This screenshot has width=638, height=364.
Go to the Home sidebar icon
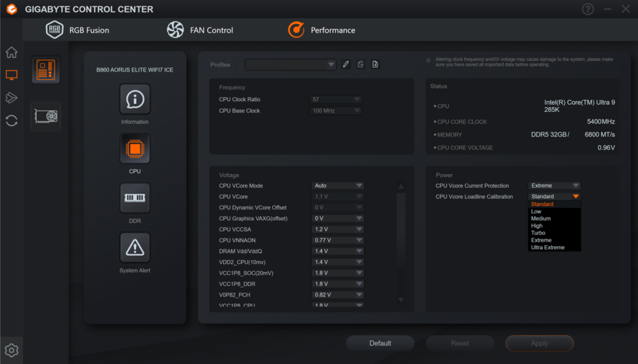(x=11, y=52)
